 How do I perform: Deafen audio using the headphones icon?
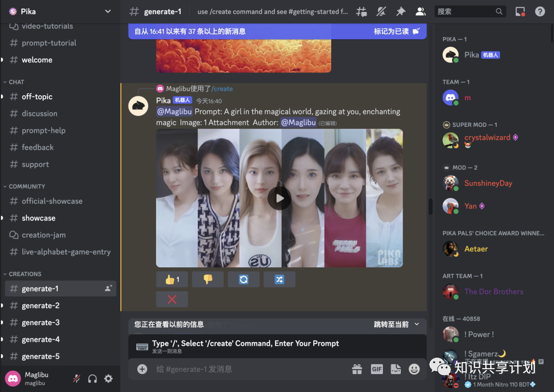tap(92, 378)
